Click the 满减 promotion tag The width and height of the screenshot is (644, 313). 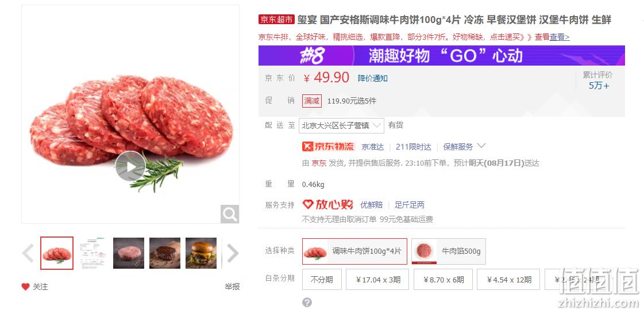click(x=312, y=101)
